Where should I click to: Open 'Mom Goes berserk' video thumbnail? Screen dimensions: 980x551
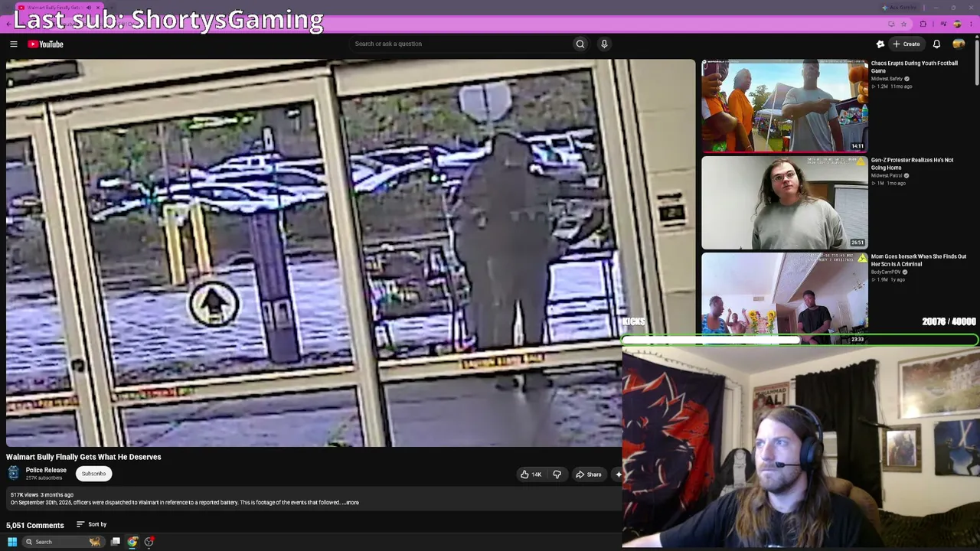(785, 298)
